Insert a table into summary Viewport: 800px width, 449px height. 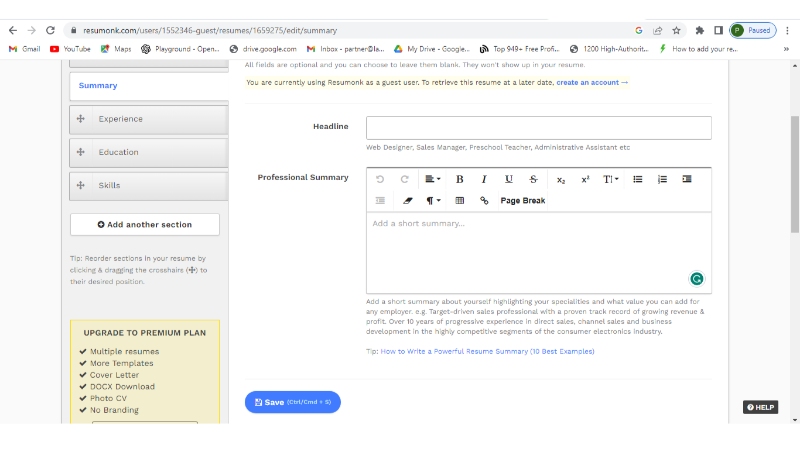(x=460, y=201)
